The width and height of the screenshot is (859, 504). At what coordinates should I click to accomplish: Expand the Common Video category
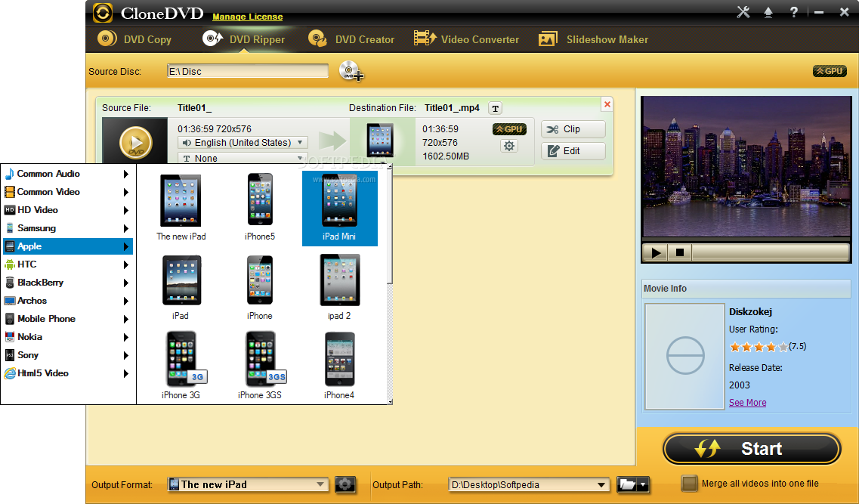point(68,192)
